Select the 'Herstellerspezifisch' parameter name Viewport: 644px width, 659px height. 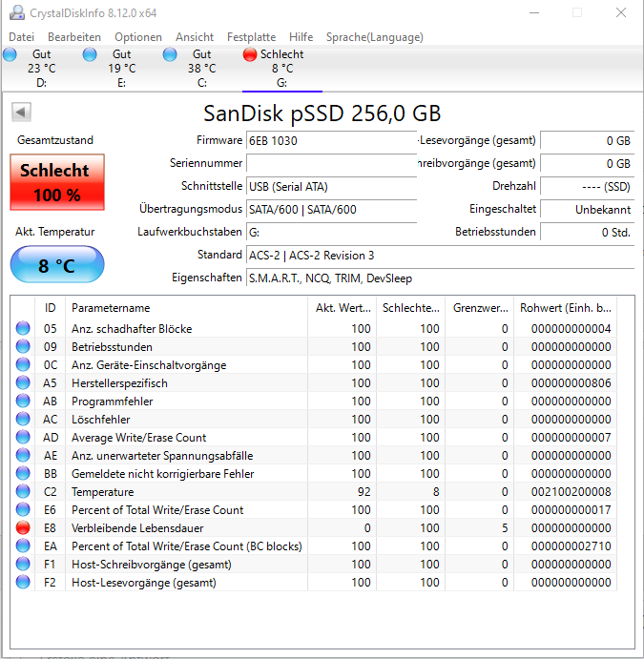[x=119, y=383]
